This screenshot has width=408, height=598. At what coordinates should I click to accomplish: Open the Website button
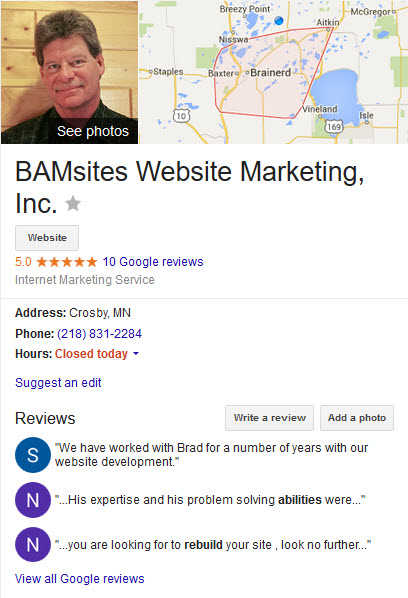pyautogui.click(x=47, y=238)
